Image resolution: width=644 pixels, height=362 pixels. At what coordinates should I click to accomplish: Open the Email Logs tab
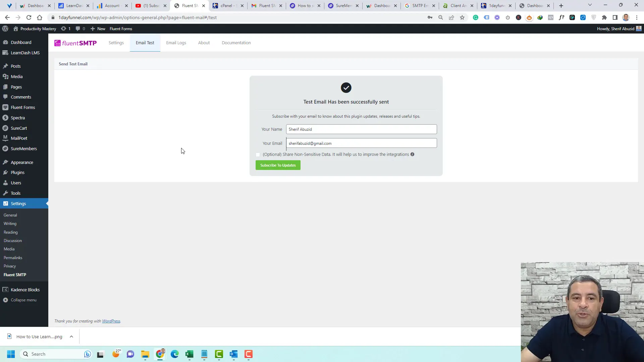176,43
